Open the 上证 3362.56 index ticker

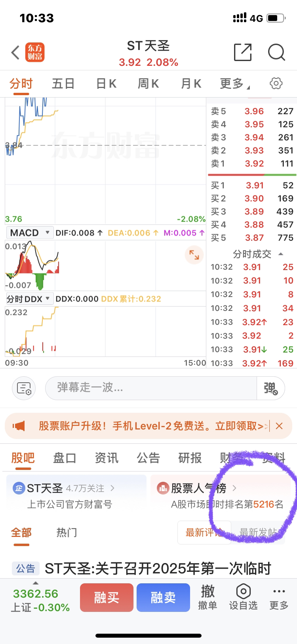(40, 600)
